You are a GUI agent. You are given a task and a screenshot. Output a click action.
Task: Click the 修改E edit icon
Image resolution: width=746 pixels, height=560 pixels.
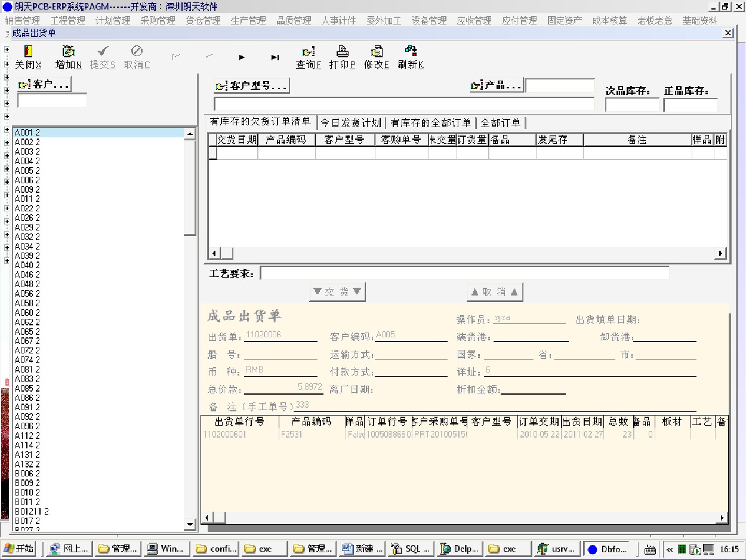tap(377, 58)
